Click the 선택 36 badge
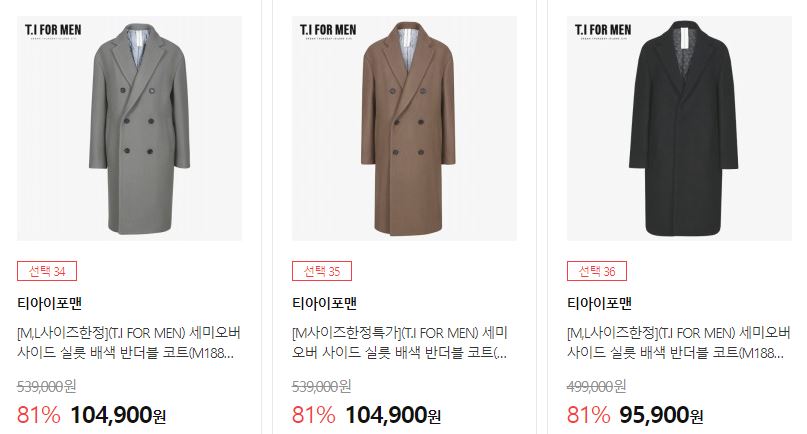 point(597,271)
